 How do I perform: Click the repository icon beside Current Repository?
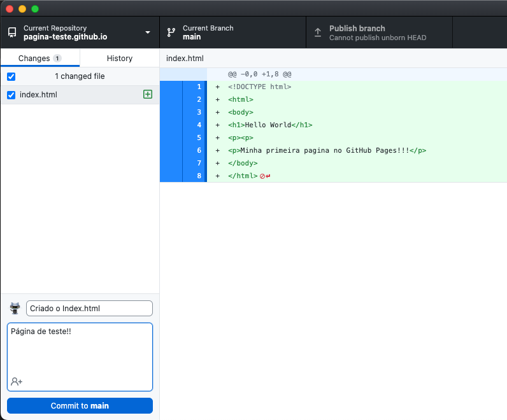(x=11, y=32)
